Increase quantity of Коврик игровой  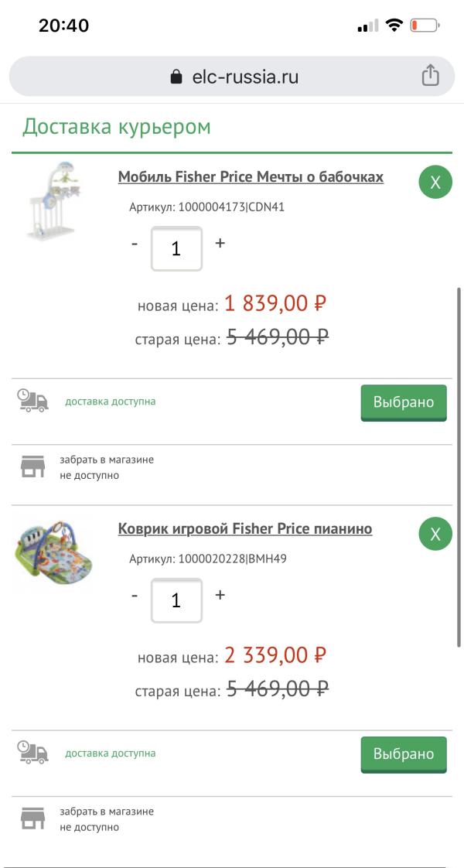(x=220, y=595)
